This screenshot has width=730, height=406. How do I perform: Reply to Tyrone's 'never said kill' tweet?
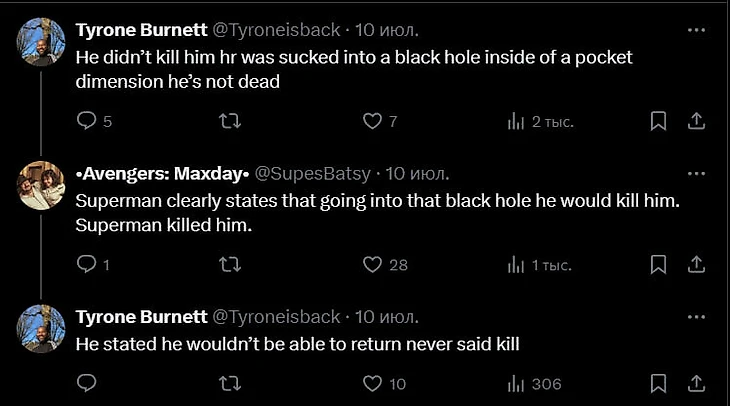point(87,383)
